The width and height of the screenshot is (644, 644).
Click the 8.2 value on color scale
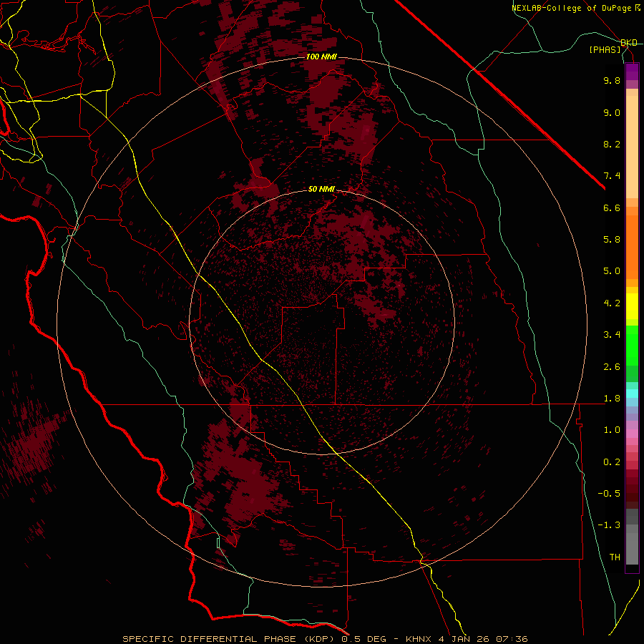pyautogui.click(x=612, y=144)
